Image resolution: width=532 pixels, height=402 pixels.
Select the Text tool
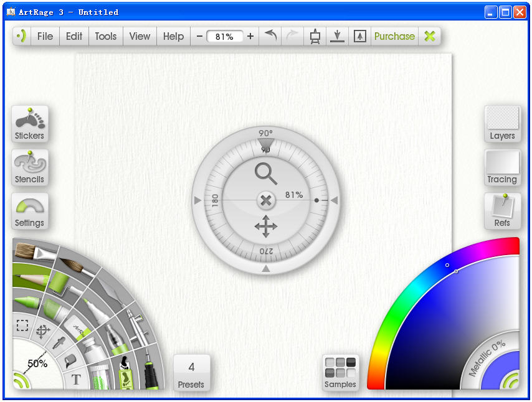coord(76,380)
